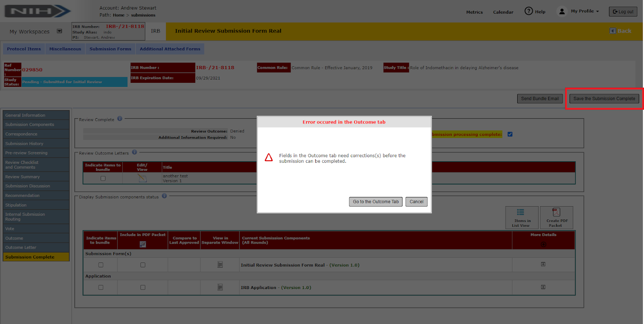The height and width of the screenshot is (324, 644).
Task: Click the Review Outcome Letters info icon
Action: (134, 152)
